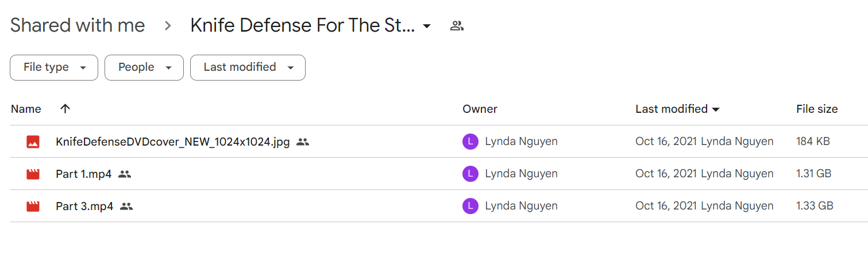The height and width of the screenshot is (259, 868).
Task: Click the video icon beside Part 3.mp4
Action: click(33, 206)
